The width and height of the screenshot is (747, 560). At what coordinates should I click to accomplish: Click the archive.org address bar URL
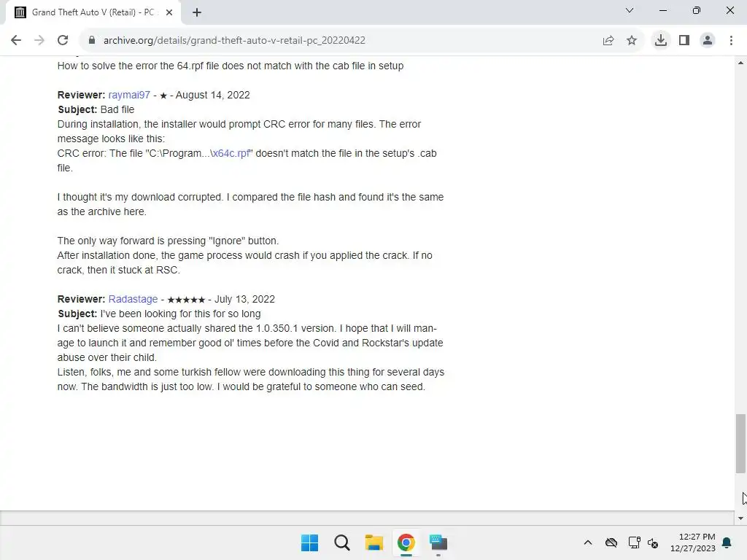tap(234, 41)
